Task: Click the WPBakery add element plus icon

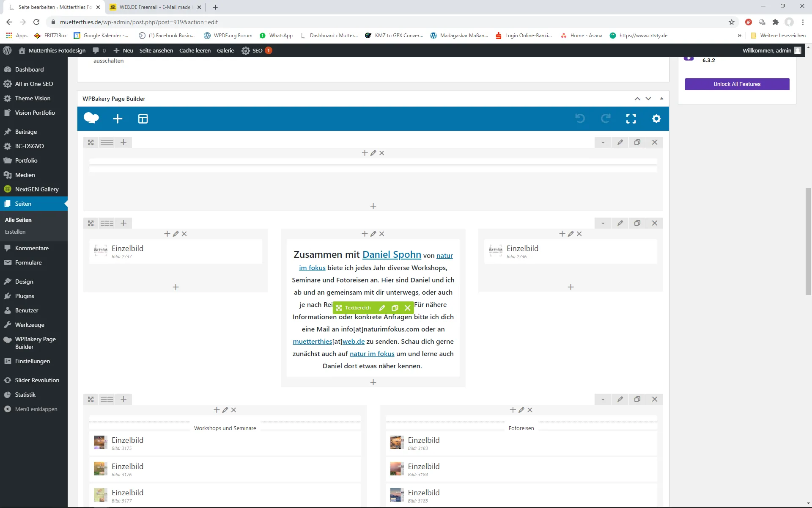Action: tap(118, 119)
